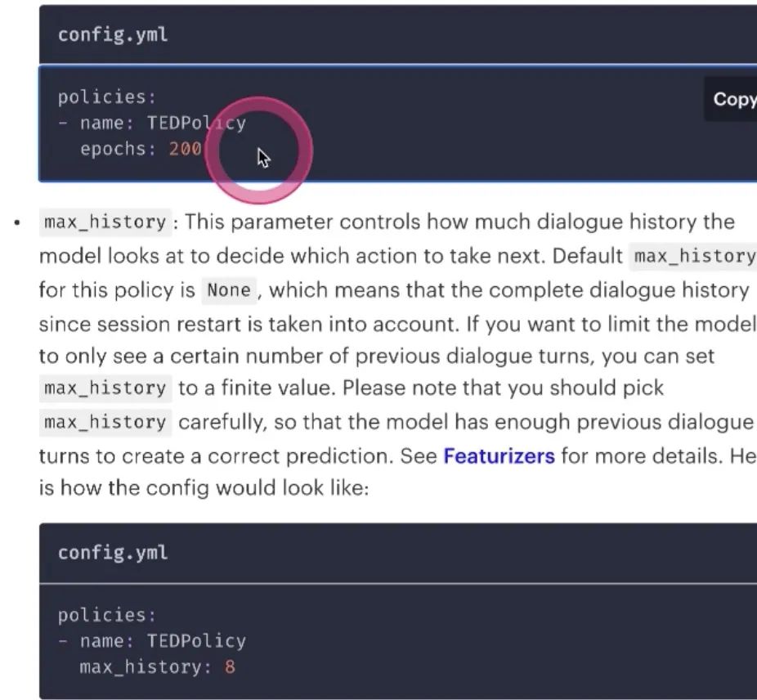Click the text 'is how the config would look like:'
This screenshot has height=700, width=757.
(204, 488)
